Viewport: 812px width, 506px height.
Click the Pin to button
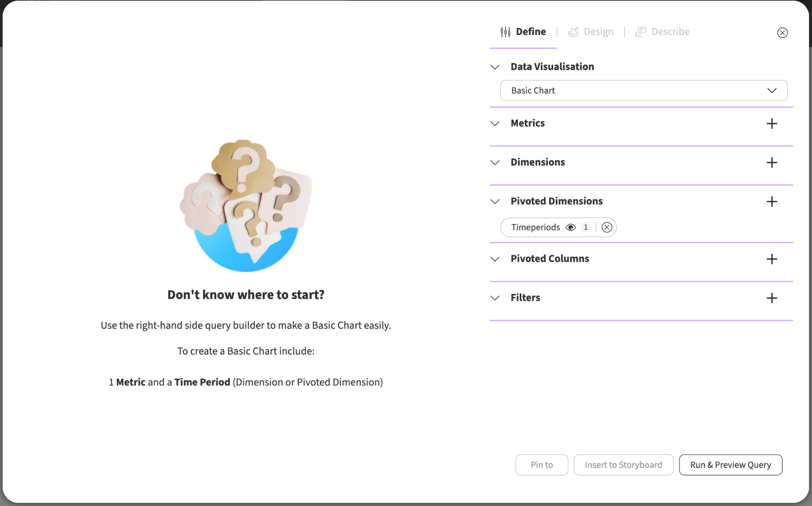click(x=542, y=465)
